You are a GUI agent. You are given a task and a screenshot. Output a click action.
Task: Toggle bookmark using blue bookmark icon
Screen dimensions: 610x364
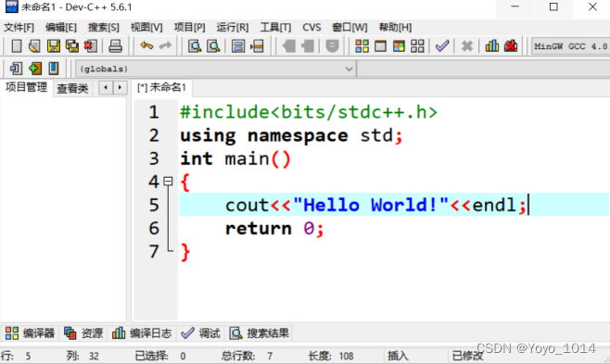pyautogui.click(x=53, y=69)
